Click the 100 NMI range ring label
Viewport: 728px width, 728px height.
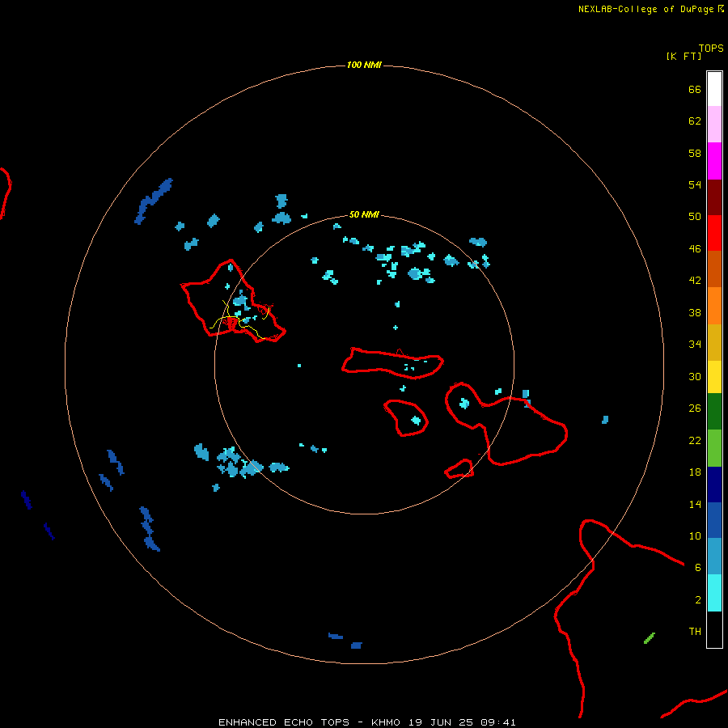(x=364, y=65)
